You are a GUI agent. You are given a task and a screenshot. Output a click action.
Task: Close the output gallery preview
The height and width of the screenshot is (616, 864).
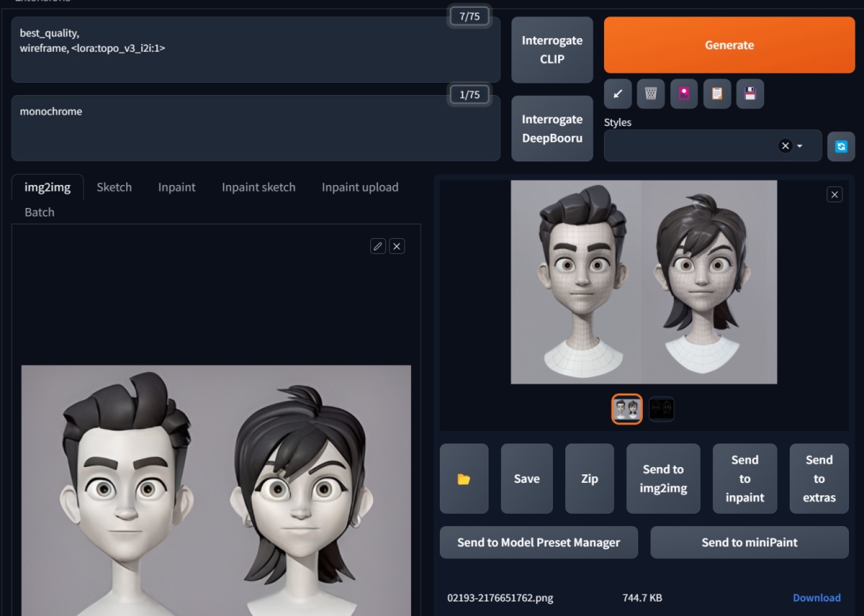(x=834, y=194)
